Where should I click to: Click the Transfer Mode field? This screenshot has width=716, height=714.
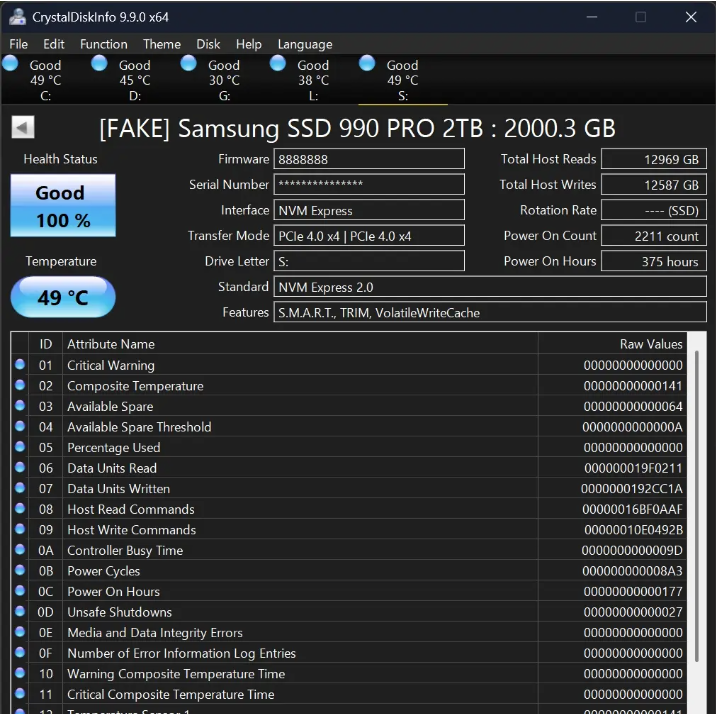click(x=369, y=236)
